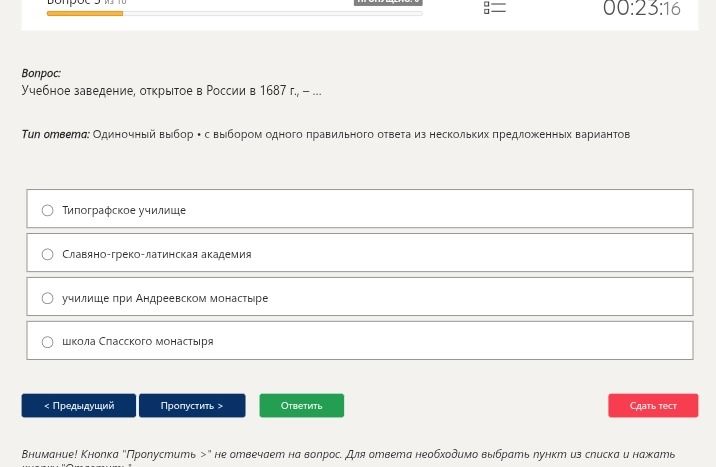Select the radio button for Типографское училище
Image resolution: width=716 pixels, height=467 pixels.
coord(47,210)
